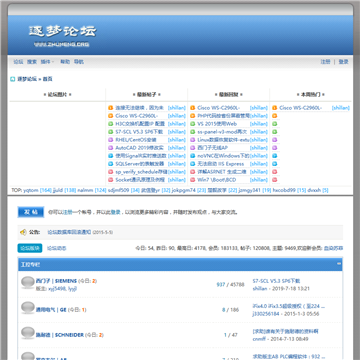Open top user dvxxh profile
This screenshot has height=360, width=360.
(x=314, y=190)
